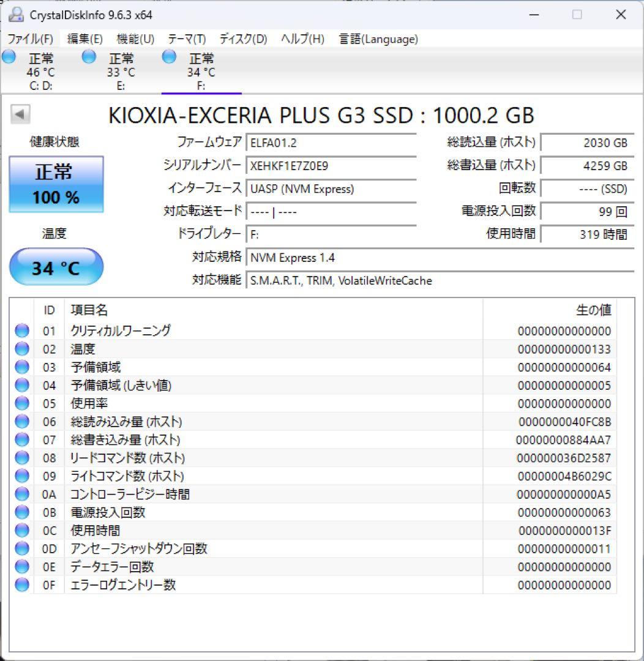Open the 言語(Language) menu
Image resolution: width=644 pixels, height=661 pixels.
(x=376, y=39)
